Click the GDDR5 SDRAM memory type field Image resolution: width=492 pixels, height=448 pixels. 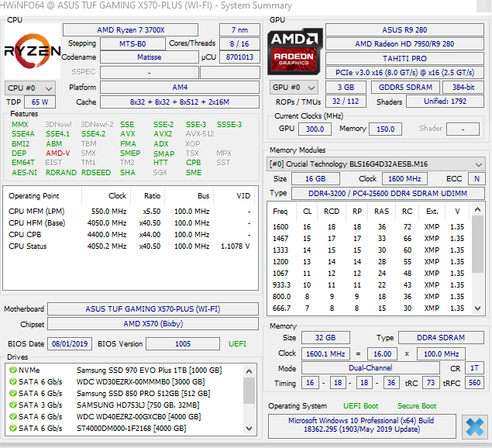[405, 88]
